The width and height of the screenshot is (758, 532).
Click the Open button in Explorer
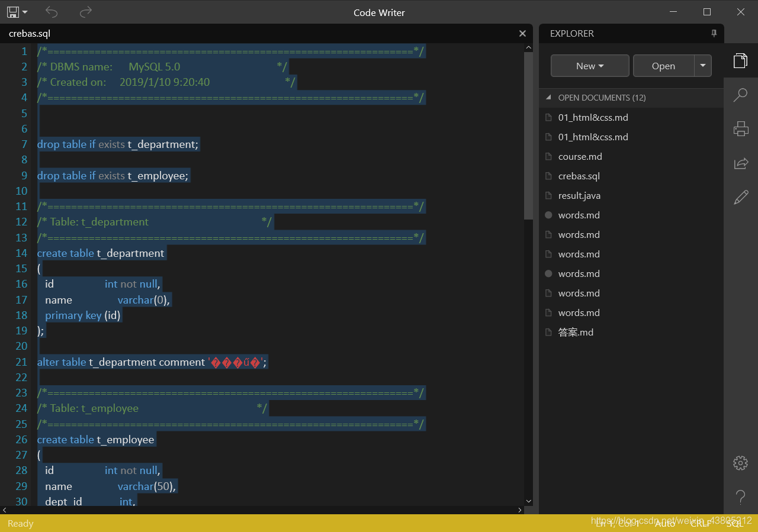(663, 66)
